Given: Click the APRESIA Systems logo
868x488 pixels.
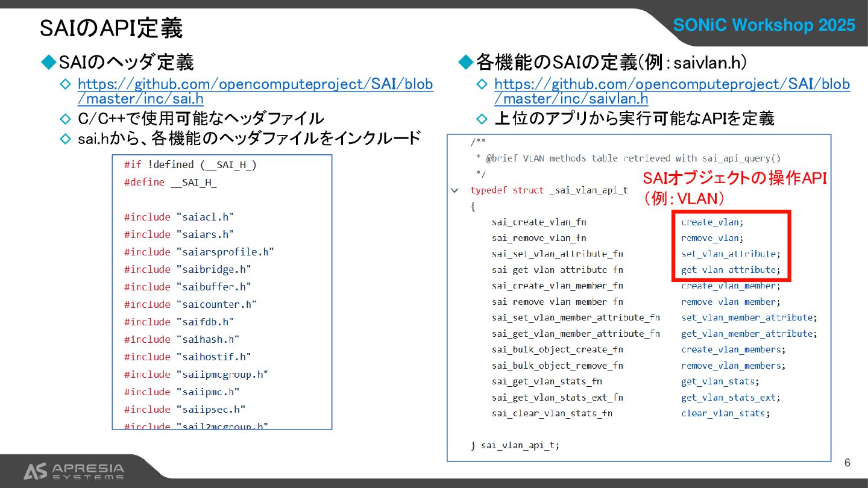Looking at the screenshot, I should pyautogui.click(x=74, y=471).
